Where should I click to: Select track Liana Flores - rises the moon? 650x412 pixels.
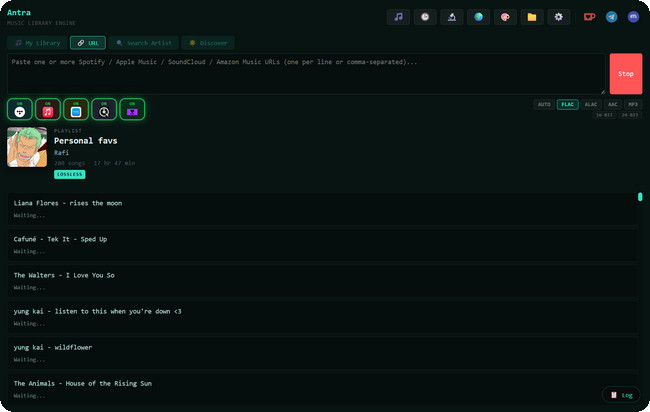point(323,209)
